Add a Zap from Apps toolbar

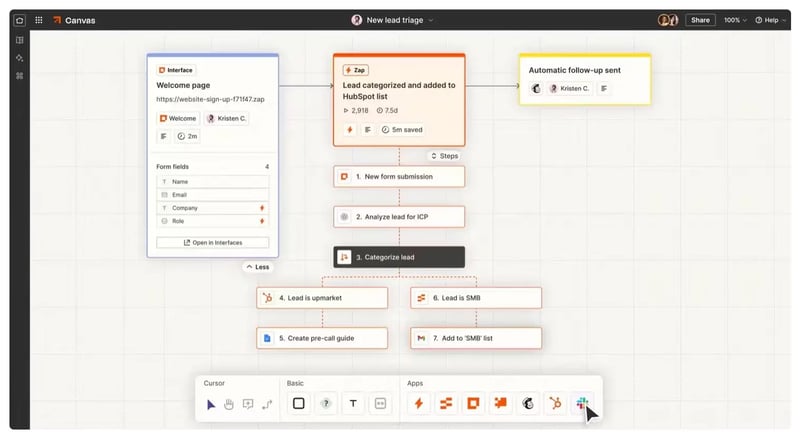point(419,404)
